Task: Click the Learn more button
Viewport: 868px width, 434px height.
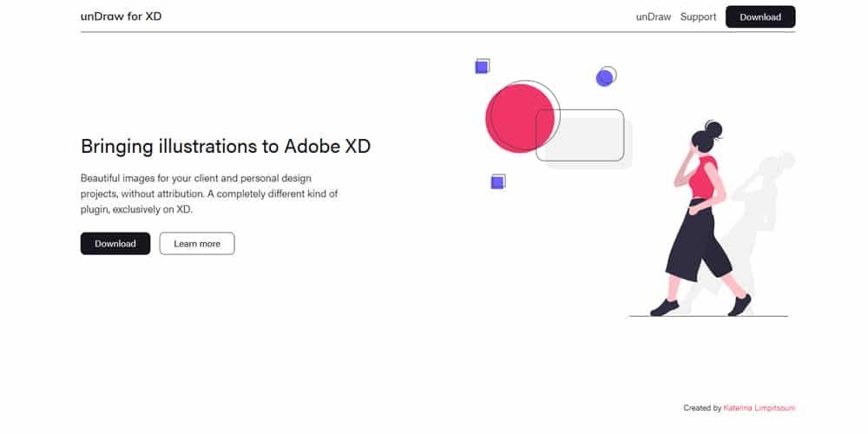Action: coord(197,244)
